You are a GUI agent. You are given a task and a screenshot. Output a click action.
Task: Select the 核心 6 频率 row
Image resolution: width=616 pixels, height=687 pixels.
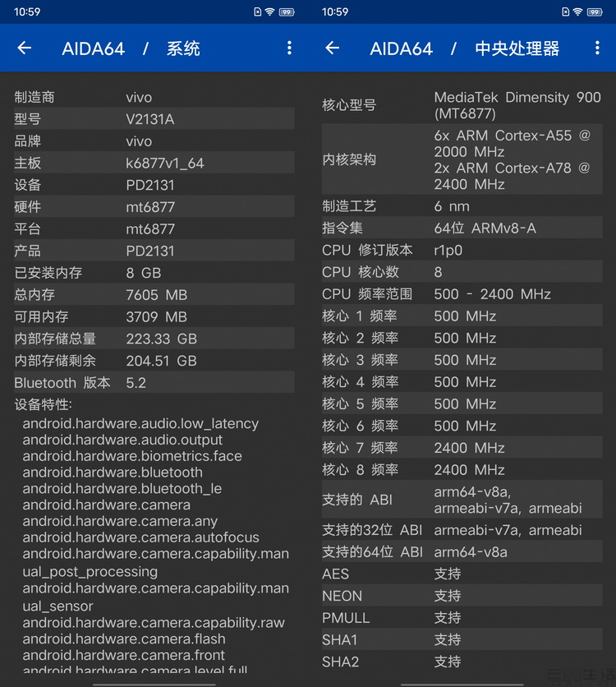point(462,425)
